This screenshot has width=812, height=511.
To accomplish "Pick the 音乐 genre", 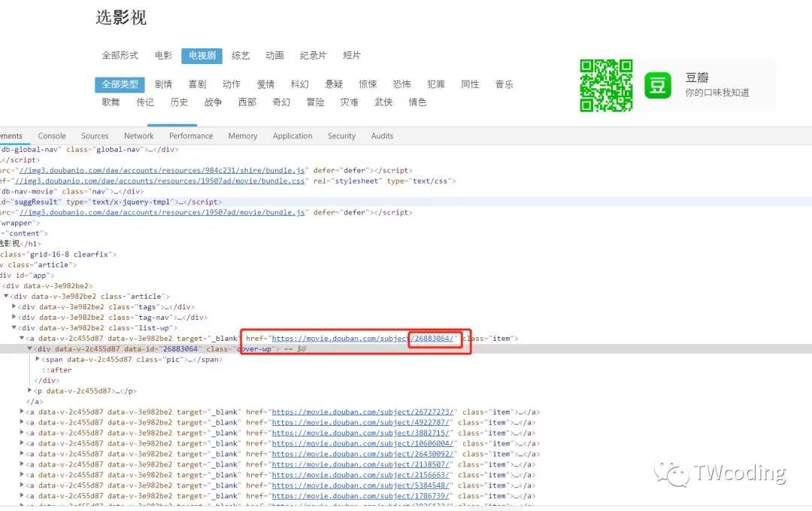I will (x=504, y=84).
